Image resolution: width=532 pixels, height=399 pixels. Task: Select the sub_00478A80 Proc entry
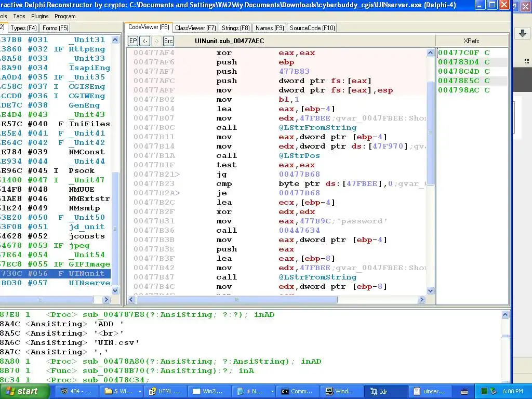click(x=250, y=362)
